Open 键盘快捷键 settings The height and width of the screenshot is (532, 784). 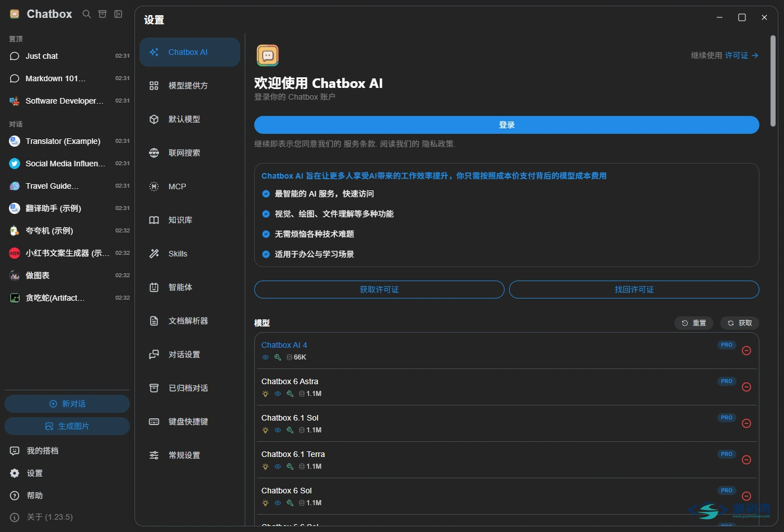pos(190,422)
